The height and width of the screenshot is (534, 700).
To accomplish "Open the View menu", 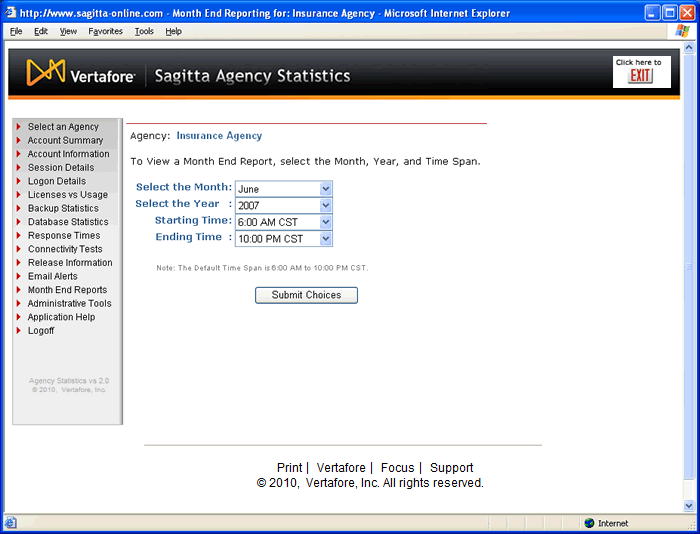I will (x=68, y=31).
